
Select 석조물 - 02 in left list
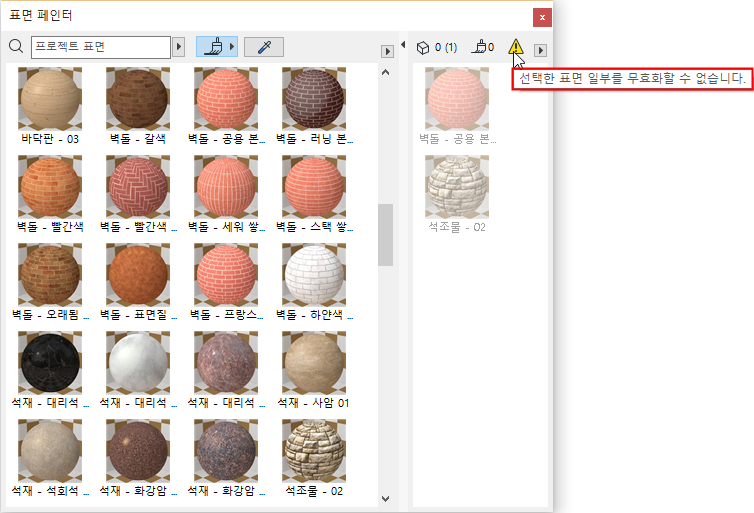[314, 458]
